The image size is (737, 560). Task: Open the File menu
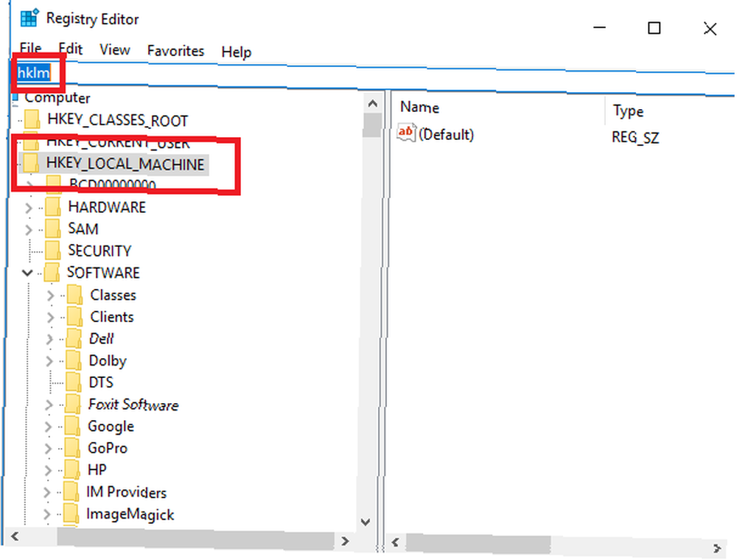point(30,49)
